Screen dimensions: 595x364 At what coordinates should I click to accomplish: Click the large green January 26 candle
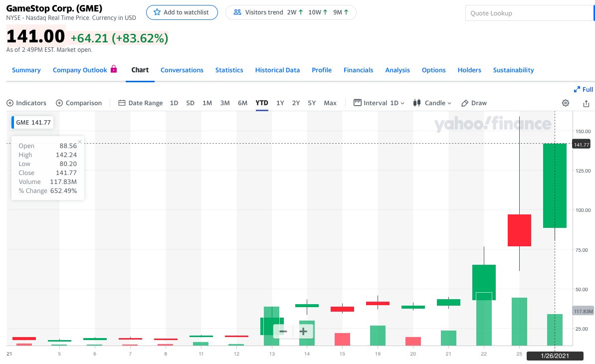coord(555,185)
